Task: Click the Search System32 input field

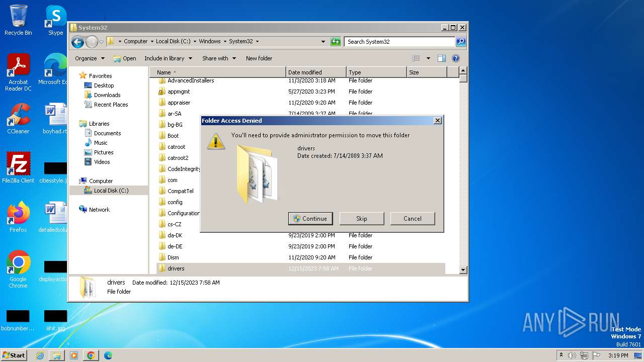Action: [x=400, y=42]
